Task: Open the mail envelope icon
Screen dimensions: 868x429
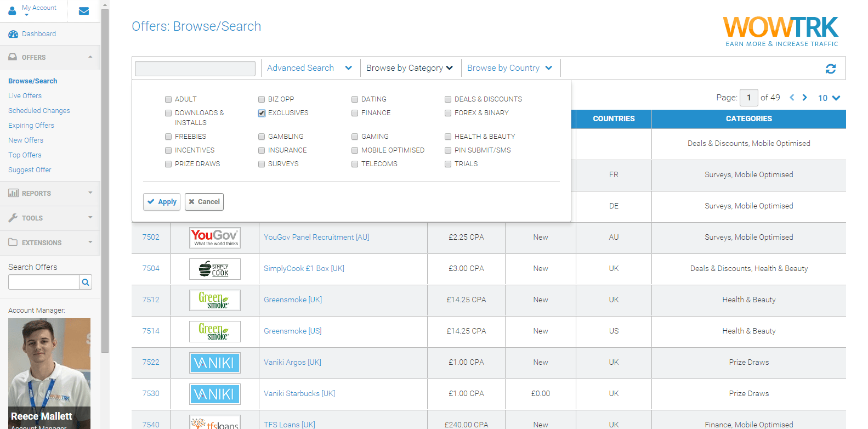Action: point(84,11)
